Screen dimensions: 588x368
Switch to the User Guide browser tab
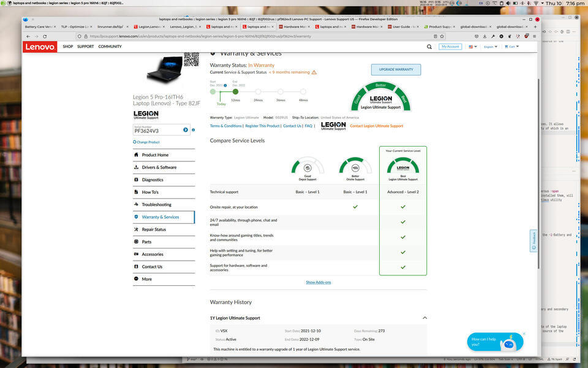404,26
